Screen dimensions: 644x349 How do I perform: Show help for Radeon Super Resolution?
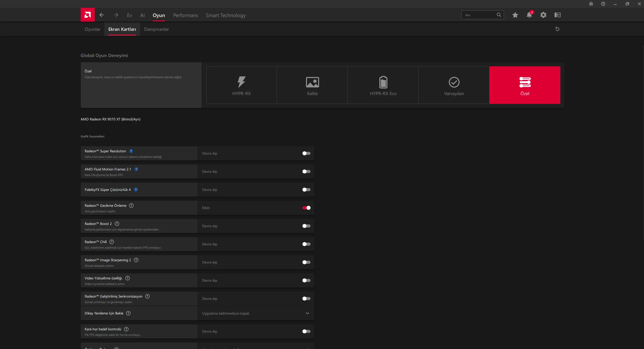[x=131, y=151]
